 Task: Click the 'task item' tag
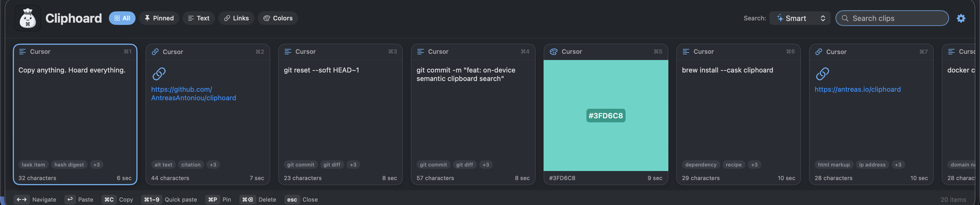coord(33,165)
